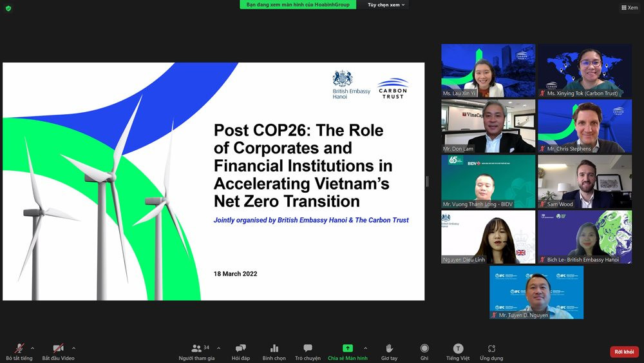Image resolution: width=644 pixels, height=363 pixels.
Task: Open the Tùy chọn xem view options menu
Action: click(386, 5)
